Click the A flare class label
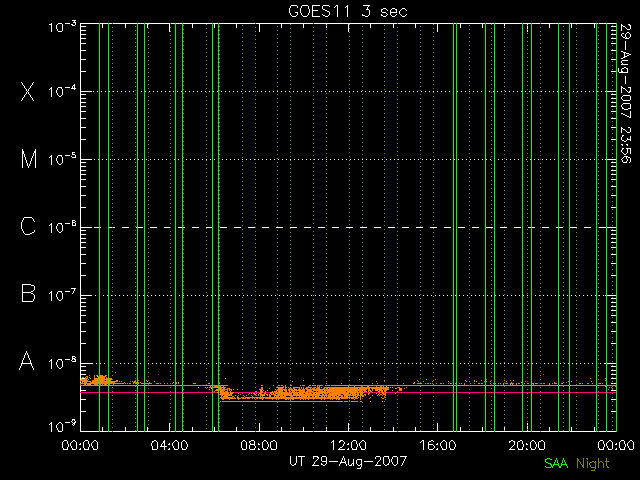Screen dimensions: 640x480 click(27, 361)
